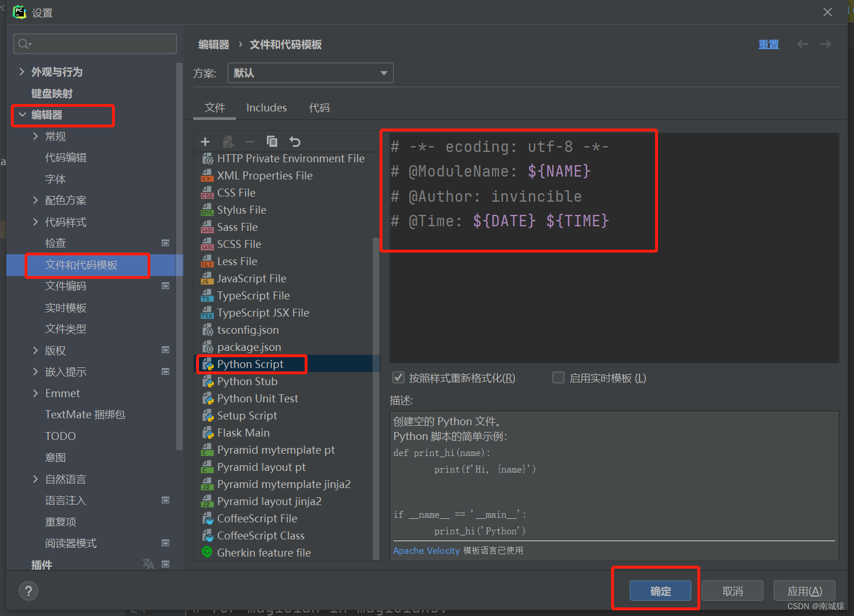This screenshot has width=854, height=616.
Task: Select Setup Script template
Action: [x=247, y=415]
